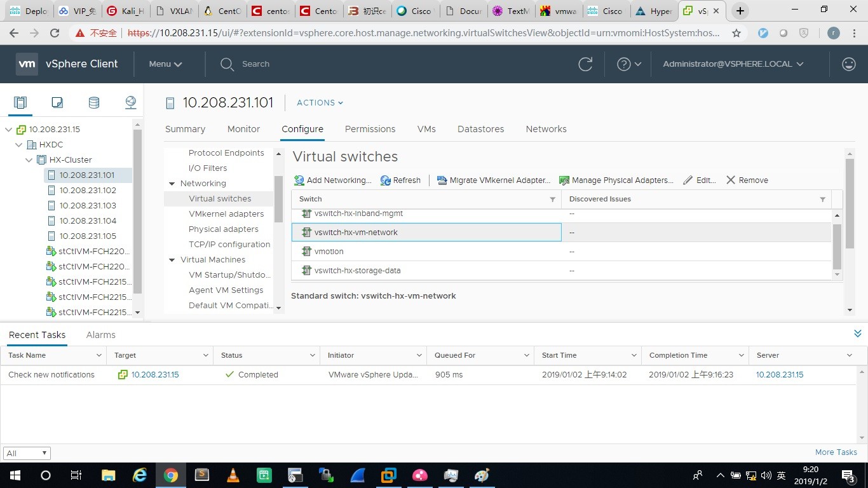Click the vSphere search field
Screen dimensions: 868x488
tap(255, 64)
